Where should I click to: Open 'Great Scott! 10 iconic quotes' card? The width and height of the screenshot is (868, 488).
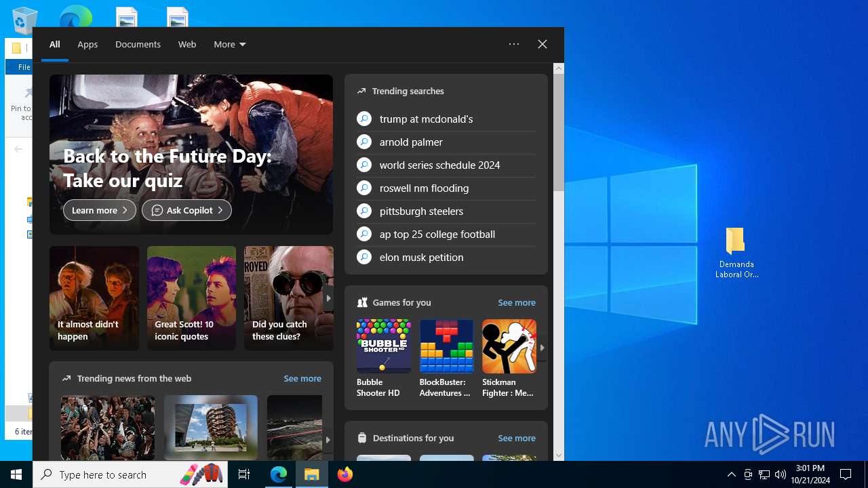191,298
